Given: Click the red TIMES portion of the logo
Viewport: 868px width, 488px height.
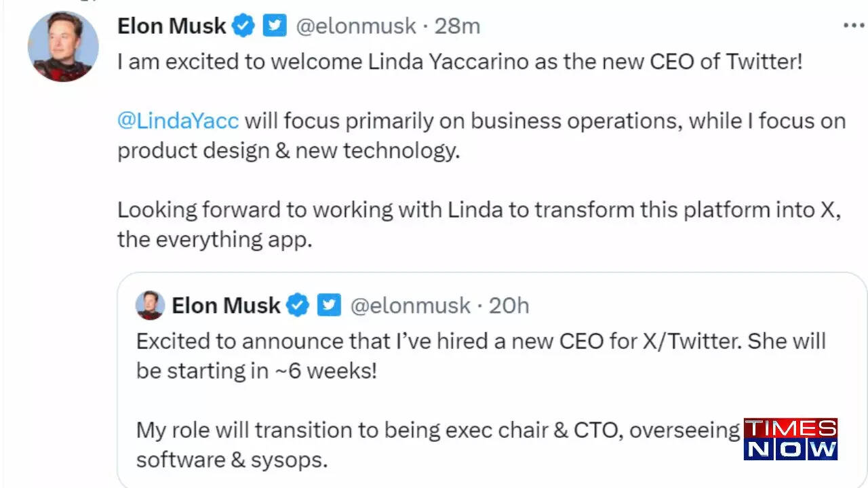Looking at the screenshot, I should point(791,428).
